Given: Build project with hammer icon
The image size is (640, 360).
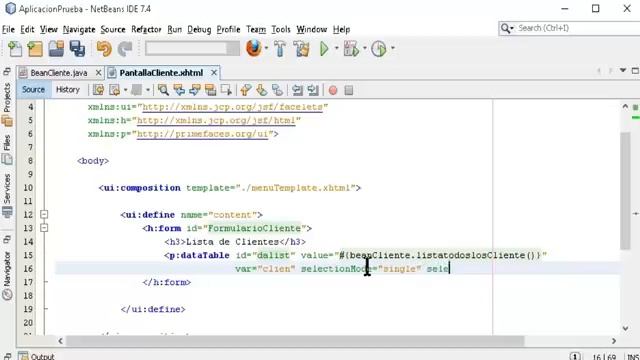Looking at the screenshot, I should (x=280, y=49).
